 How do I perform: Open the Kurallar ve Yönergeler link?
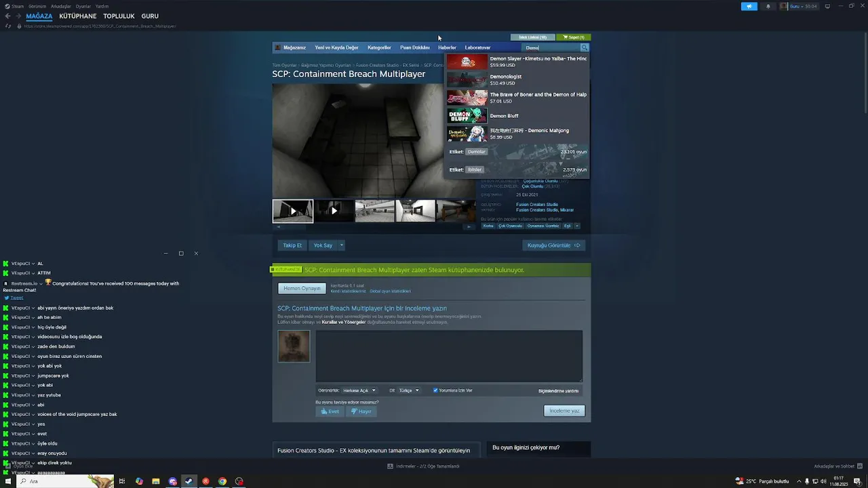(x=344, y=322)
